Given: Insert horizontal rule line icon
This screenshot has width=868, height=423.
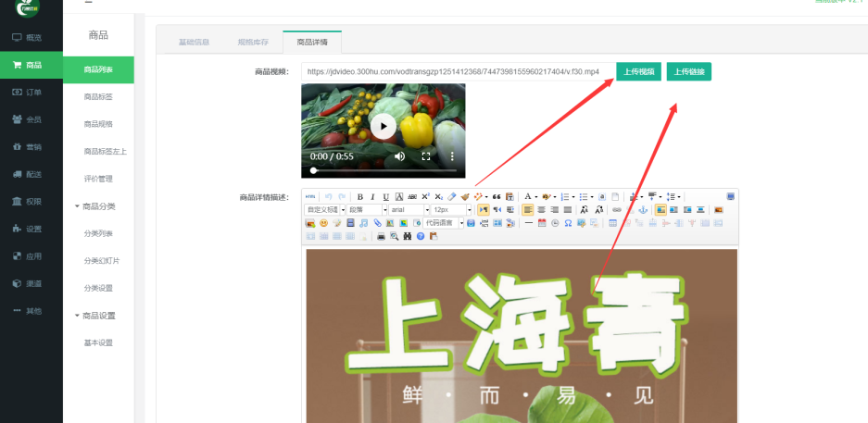Looking at the screenshot, I should tap(529, 223).
